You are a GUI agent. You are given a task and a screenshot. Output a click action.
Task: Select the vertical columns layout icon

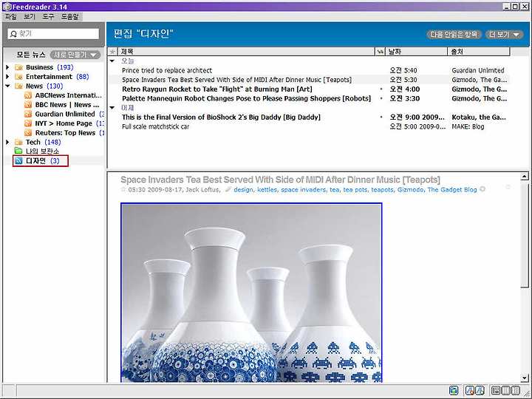[506, 391]
